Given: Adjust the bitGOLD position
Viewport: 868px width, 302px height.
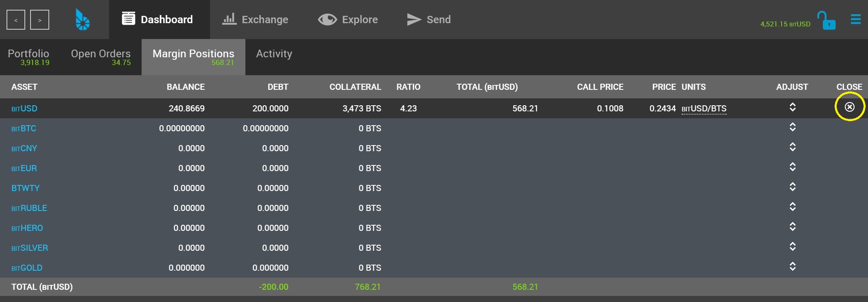Looking at the screenshot, I should [x=792, y=266].
